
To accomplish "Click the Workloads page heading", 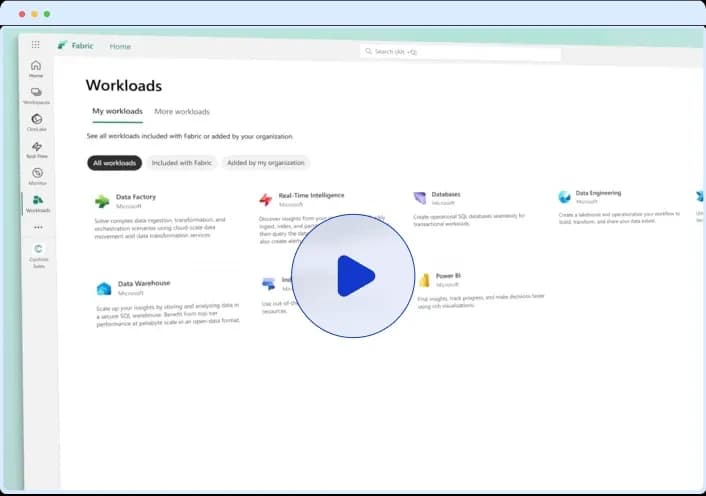I will [x=124, y=86].
